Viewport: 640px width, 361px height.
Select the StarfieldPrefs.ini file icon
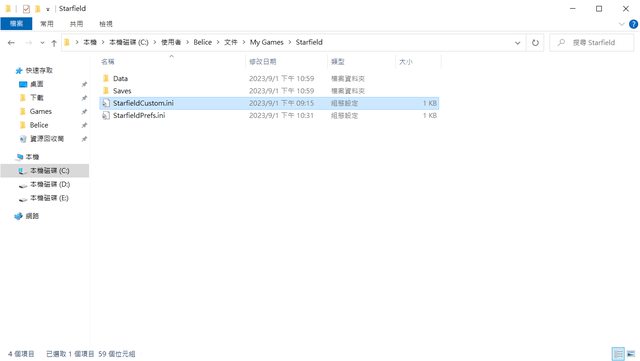coord(106,116)
